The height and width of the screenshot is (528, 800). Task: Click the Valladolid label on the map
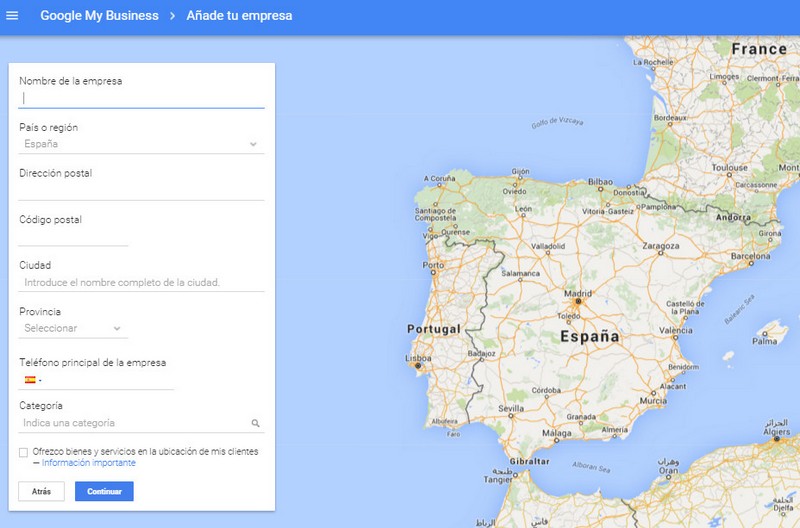click(x=548, y=246)
